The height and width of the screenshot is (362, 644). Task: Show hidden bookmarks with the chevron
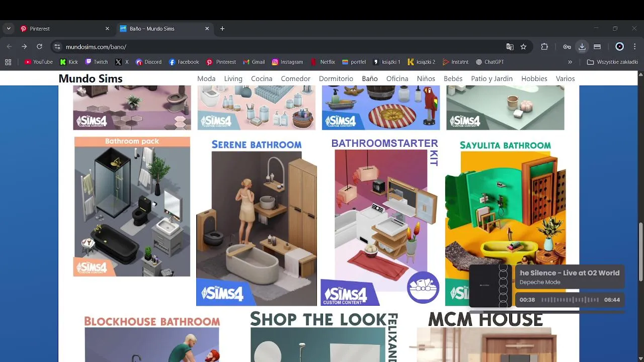tap(570, 62)
